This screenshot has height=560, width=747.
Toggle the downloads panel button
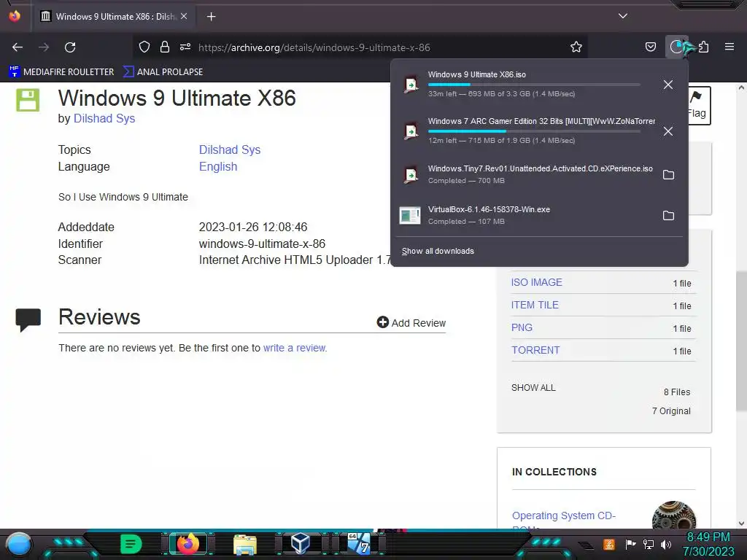676,47
